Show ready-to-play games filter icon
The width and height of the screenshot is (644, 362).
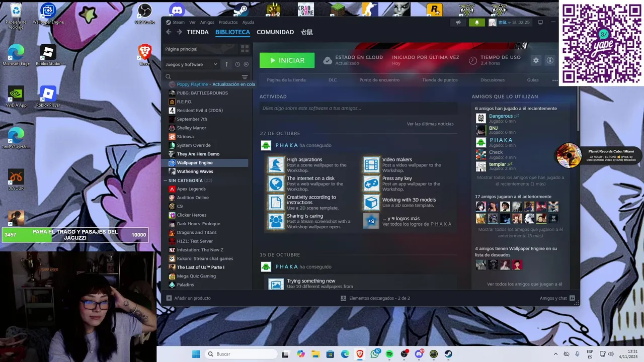pyautogui.click(x=246, y=64)
